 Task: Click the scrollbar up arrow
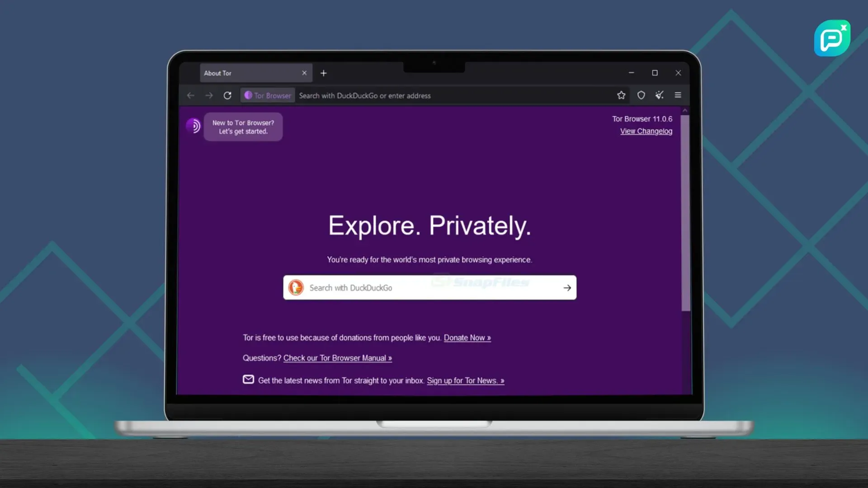coord(685,110)
